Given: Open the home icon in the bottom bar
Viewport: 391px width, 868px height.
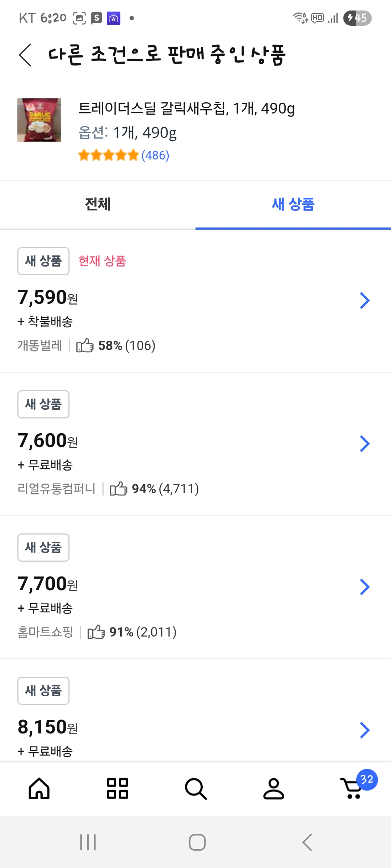Looking at the screenshot, I should [x=39, y=788].
